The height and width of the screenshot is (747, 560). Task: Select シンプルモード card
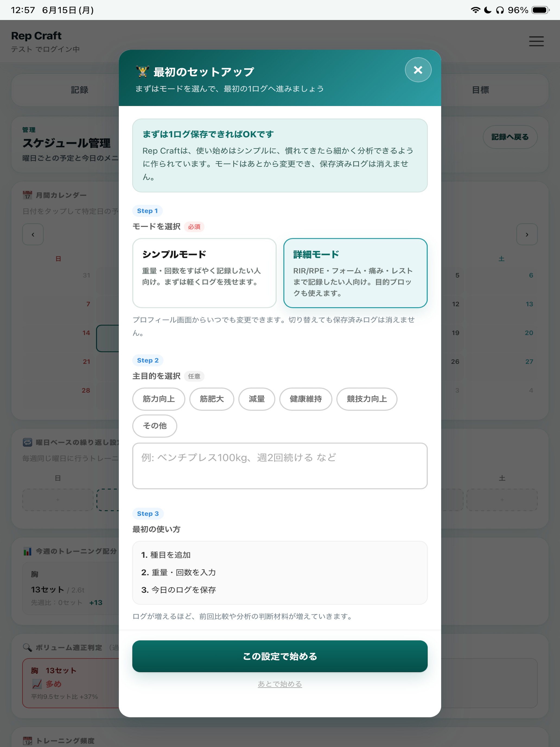coord(204,273)
